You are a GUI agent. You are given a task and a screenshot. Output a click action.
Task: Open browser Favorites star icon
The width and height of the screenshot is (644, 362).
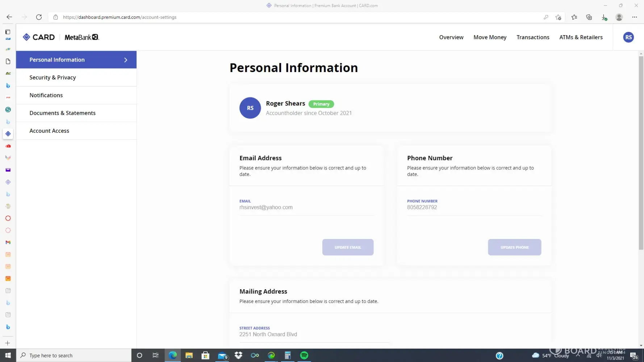[574, 17]
